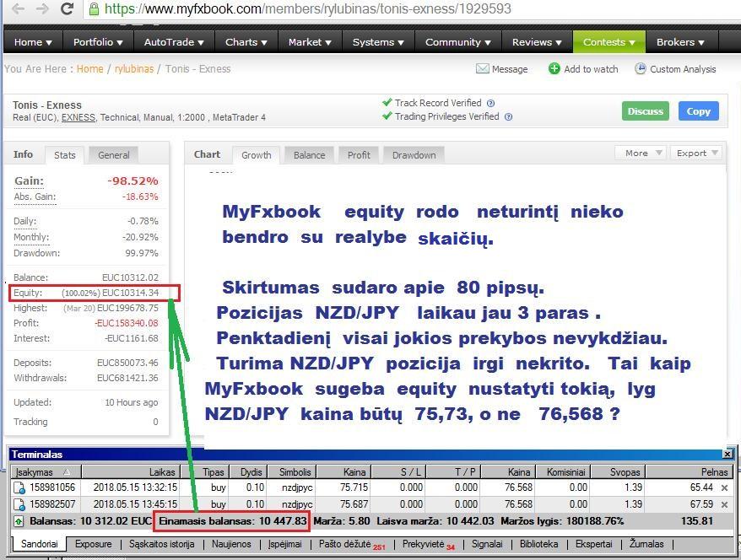Click the Drawdown label in the Info panel
This screenshot has width=741, height=560.
pyautogui.click(x=37, y=253)
